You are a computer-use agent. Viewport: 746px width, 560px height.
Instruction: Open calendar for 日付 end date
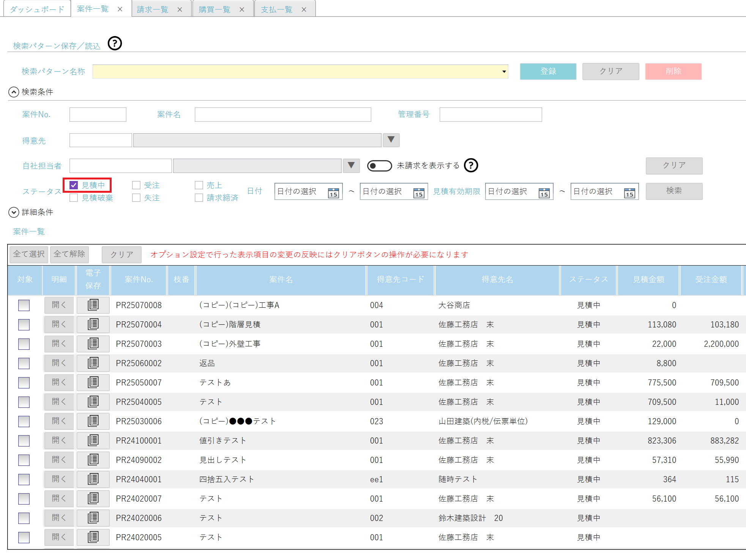419,193
